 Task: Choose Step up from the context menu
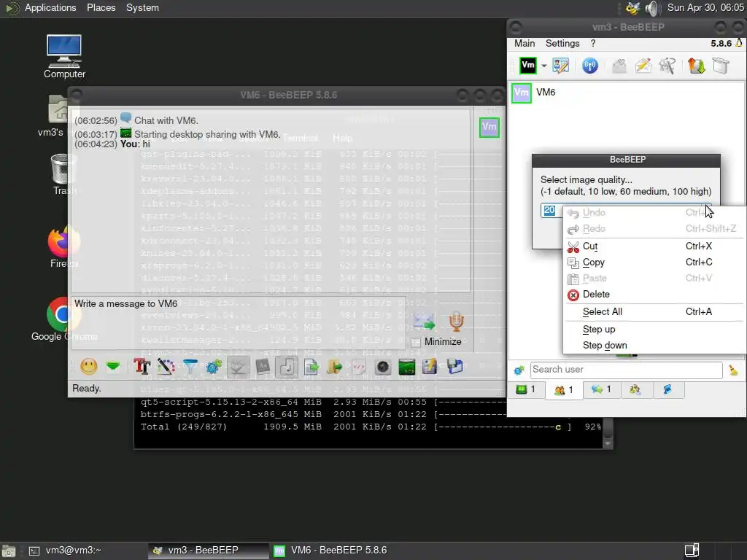tap(654, 330)
